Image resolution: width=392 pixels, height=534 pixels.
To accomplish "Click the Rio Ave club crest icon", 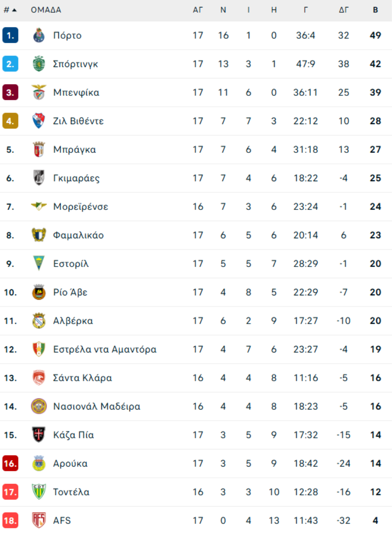I will tap(39, 292).
